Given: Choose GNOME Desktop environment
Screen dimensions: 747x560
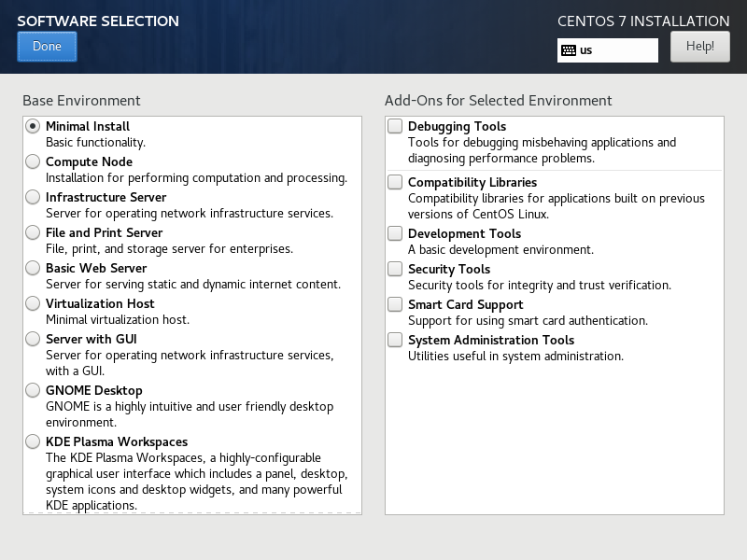Looking at the screenshot, I should pos(33,390).
